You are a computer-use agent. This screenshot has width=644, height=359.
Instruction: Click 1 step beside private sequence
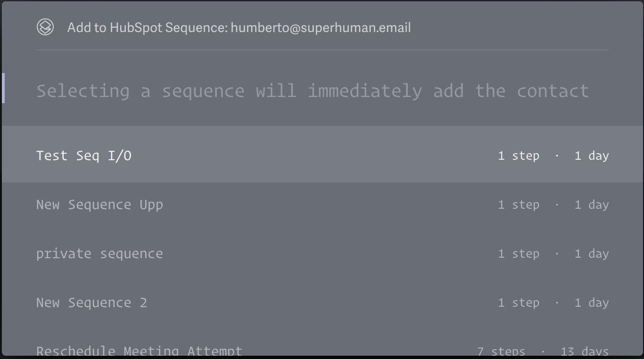[x=519, y=253]
